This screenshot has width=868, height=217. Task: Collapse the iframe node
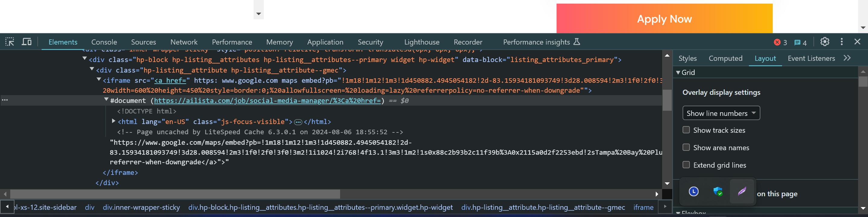pyautogui.click(x=99, y=80)
